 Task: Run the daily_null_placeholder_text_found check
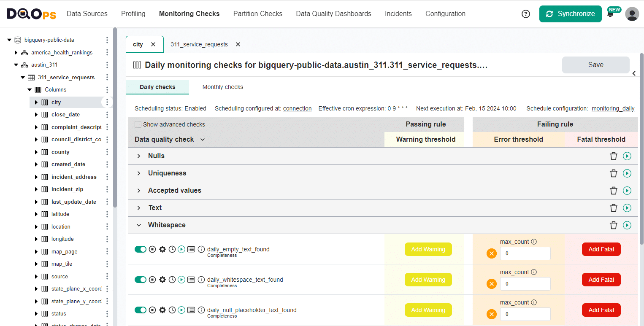click(x=181, y=310)
